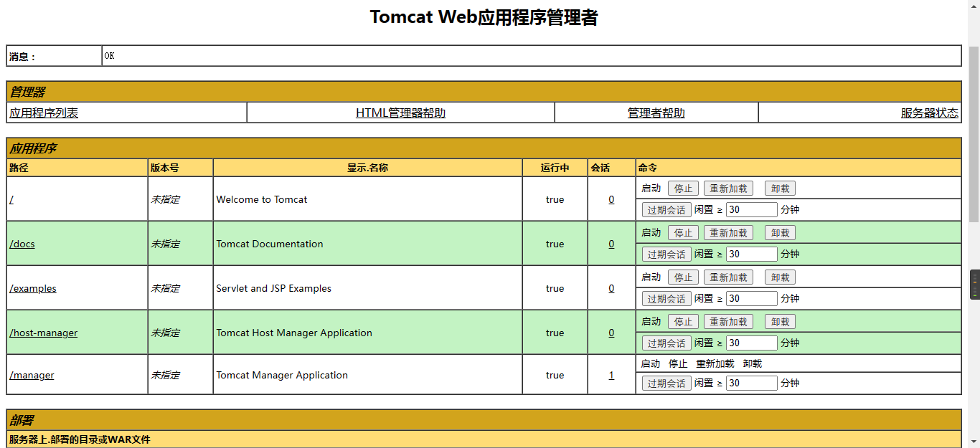Reload the /docs application
The width and height of the screenshot is (980, 448).
coord(728,233)
